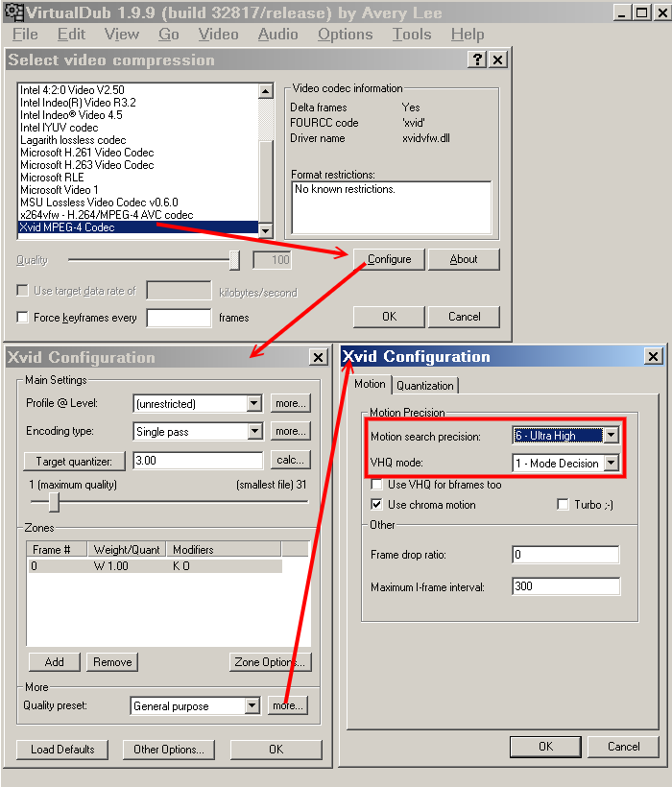Select Microsoft H.263 Video Codec
Viewport: 672px width, 787px height.
pyautogui.click(x=138, y=165)
